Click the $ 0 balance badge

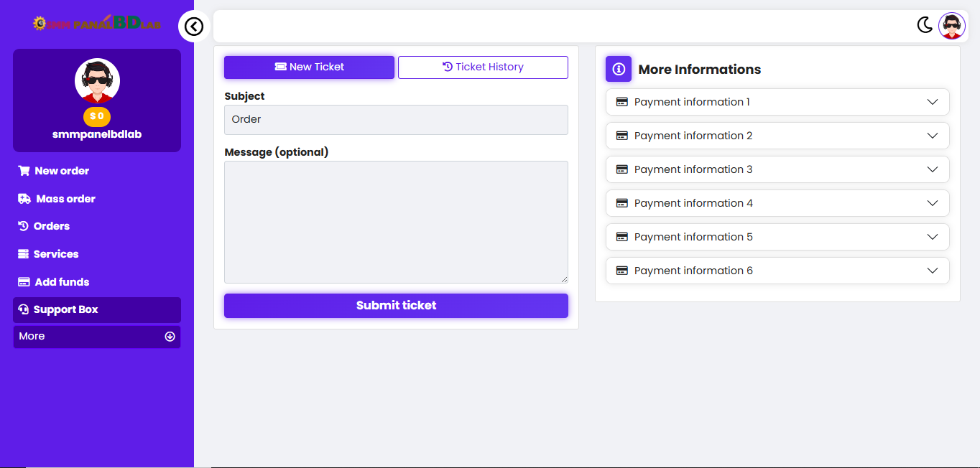pyautogui.click(x=97, y=116)
